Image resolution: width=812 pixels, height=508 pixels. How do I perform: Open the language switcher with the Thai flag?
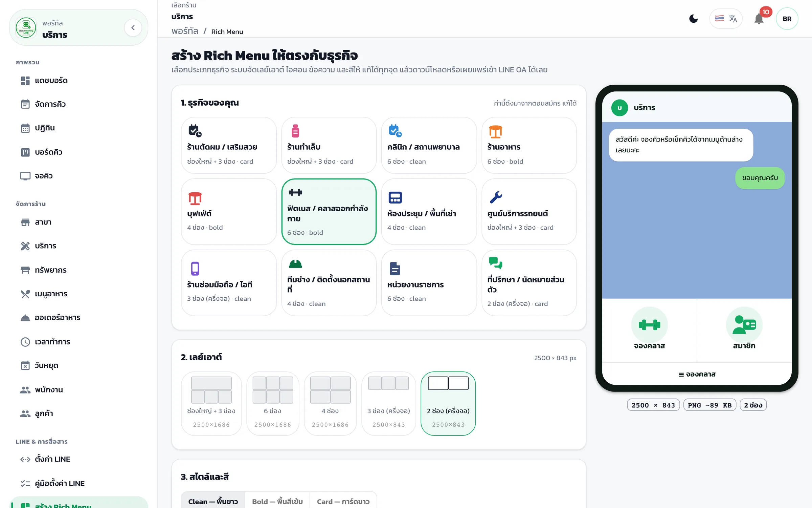click(726, 19)
